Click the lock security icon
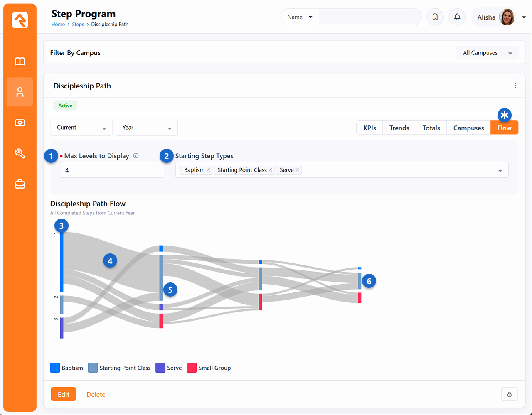 point(509,394)
